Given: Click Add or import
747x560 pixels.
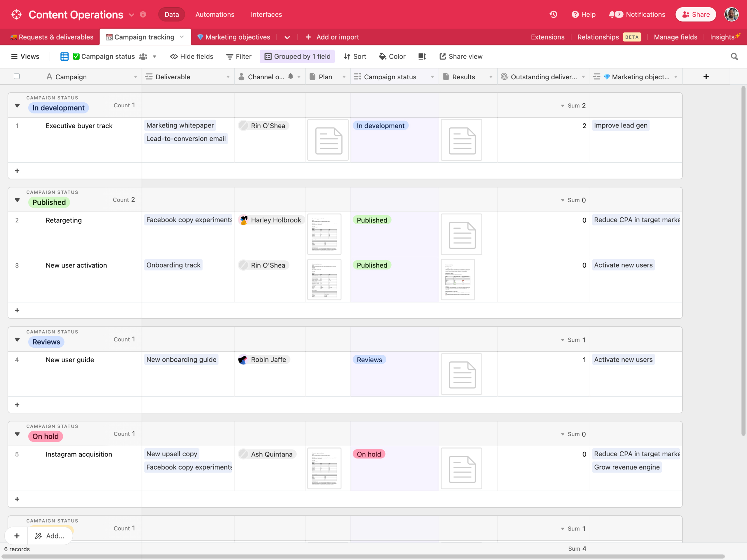Looking at the screenshot, I should (x=332, y=37).
